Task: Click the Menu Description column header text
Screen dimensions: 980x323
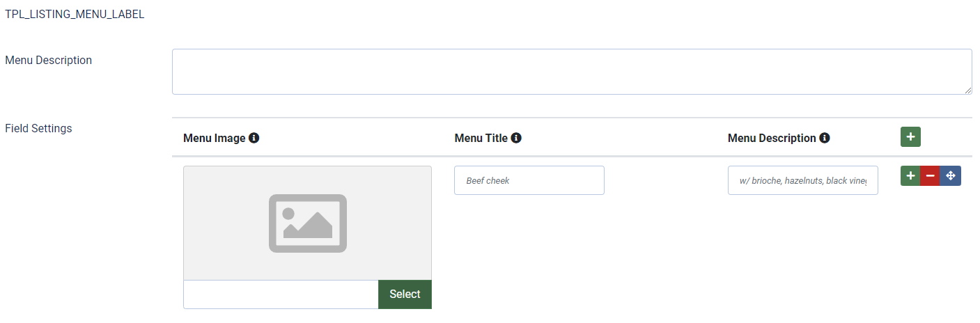Action: (771, 138)
